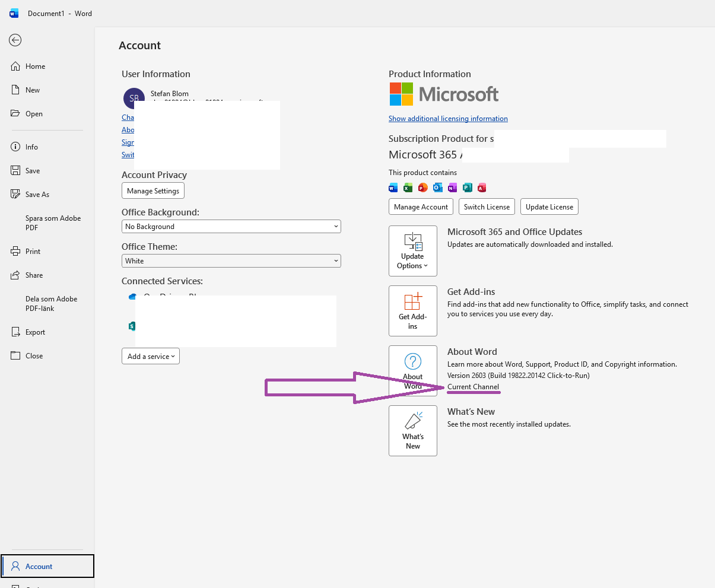This screenshot has width=715, height=588.
Task: Click the Info circle icon in sidebar
Action: [x=16, y=147]
